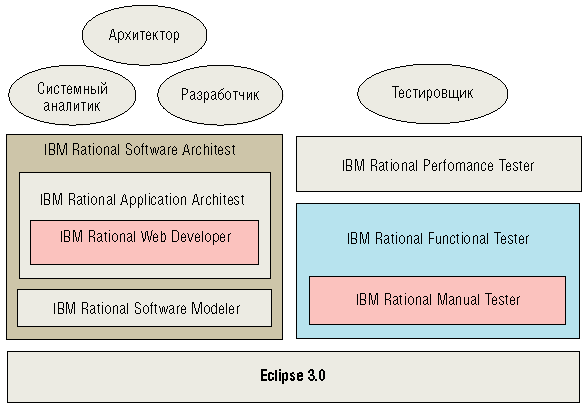The width and height of the screenshot is (586, 409).
Task: Select the Системный аналитик ellipse
Action: pos(72,95)
